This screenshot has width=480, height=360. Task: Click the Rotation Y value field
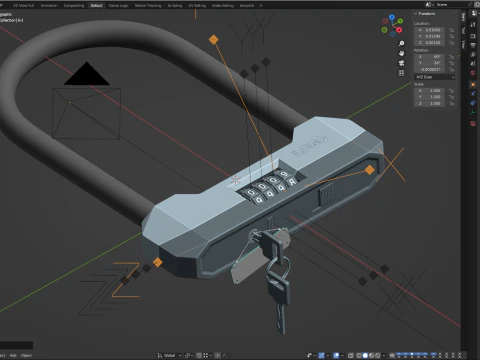click(430, 63)
